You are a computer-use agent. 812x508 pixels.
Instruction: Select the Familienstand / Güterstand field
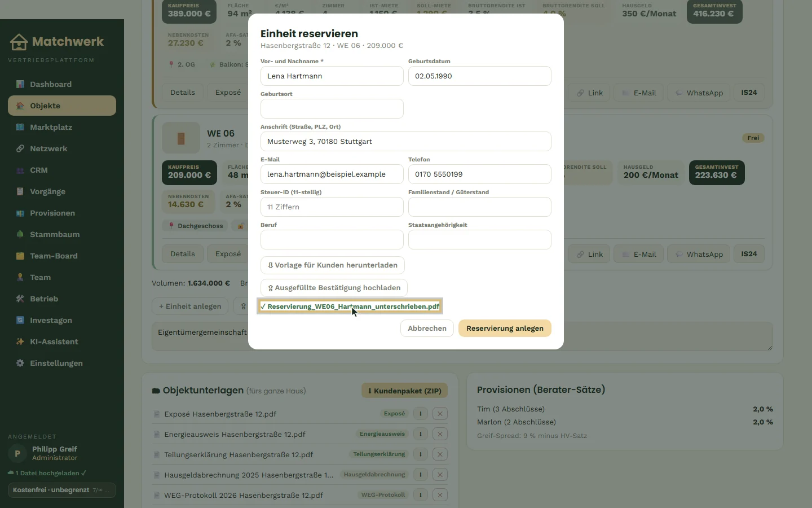pyautogui.click(x=480, y=207)
